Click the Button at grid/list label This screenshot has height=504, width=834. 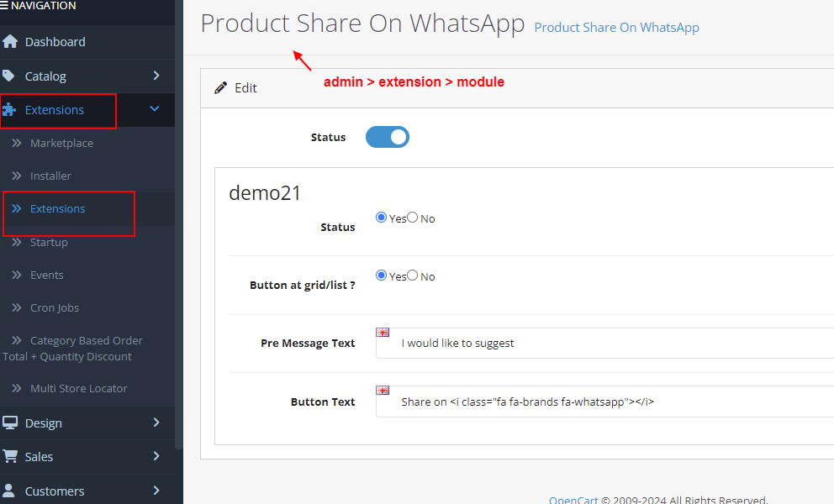coord(302,285)
